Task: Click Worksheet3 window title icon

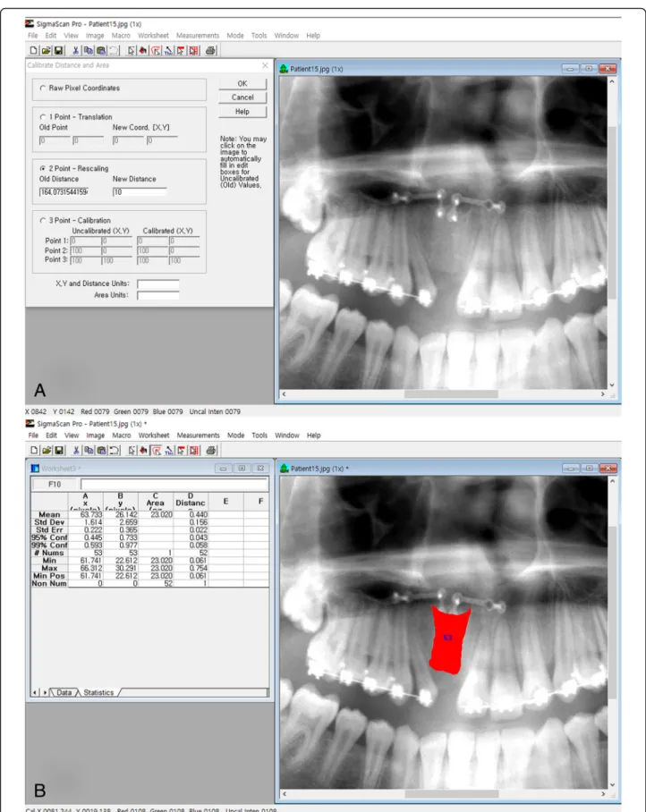Action: 35,468
